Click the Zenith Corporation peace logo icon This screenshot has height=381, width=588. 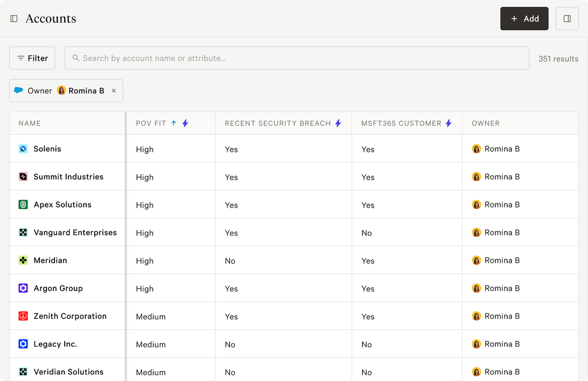click(x=23, y=316)
